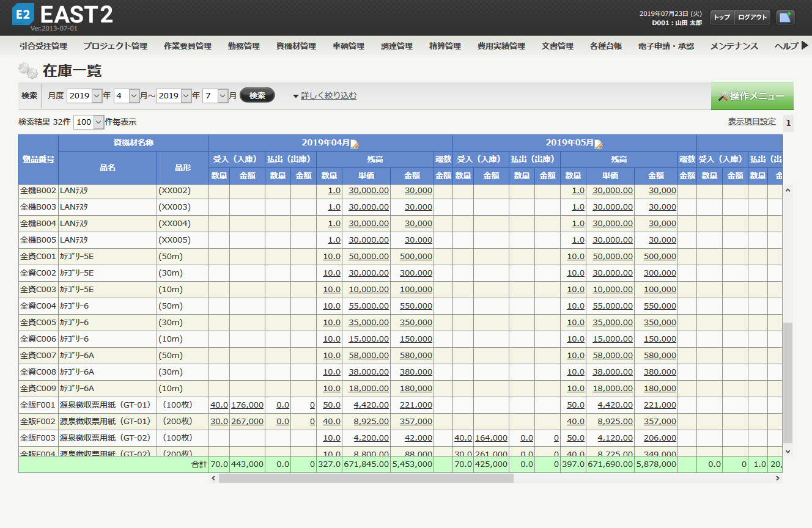
Task: Select row 全資C003 カテゴリー5E (10m)
Action: 400,289
